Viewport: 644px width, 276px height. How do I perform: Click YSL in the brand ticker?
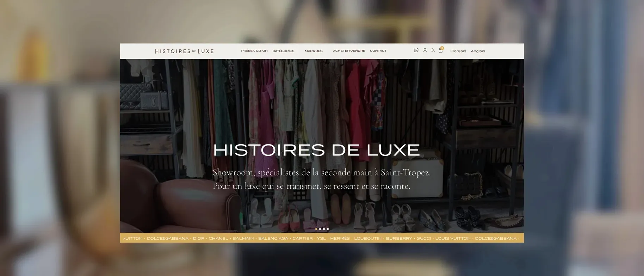coord(321,238)
